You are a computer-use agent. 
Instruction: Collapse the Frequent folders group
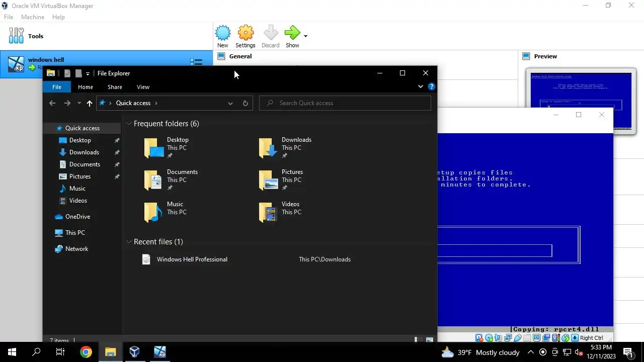pyautogui.click(x=129, y=124)
